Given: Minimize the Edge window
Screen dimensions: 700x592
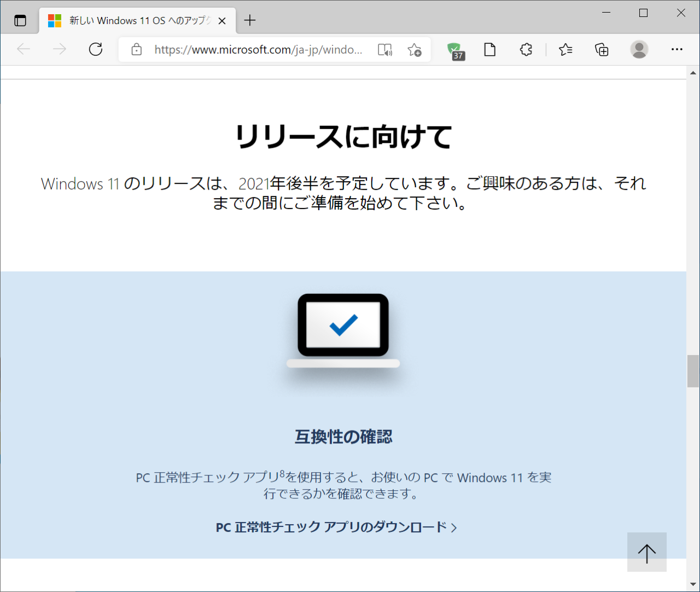Looking at the screenshot, I should point(606,13).
